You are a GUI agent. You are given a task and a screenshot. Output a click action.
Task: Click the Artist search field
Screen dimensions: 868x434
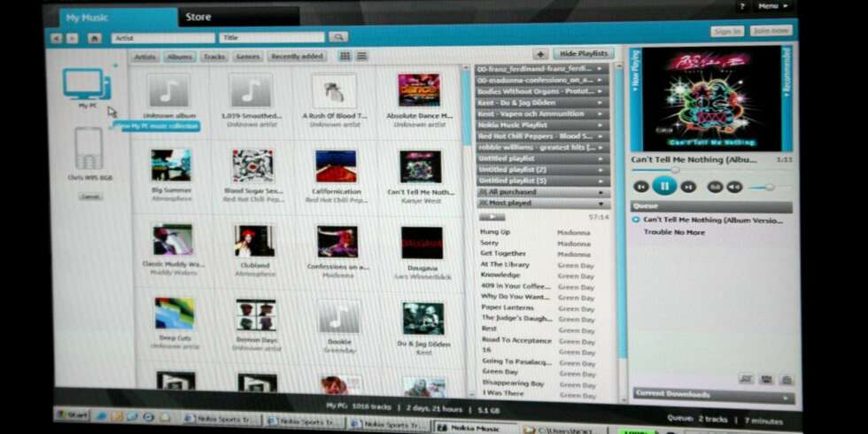[163, 38]
